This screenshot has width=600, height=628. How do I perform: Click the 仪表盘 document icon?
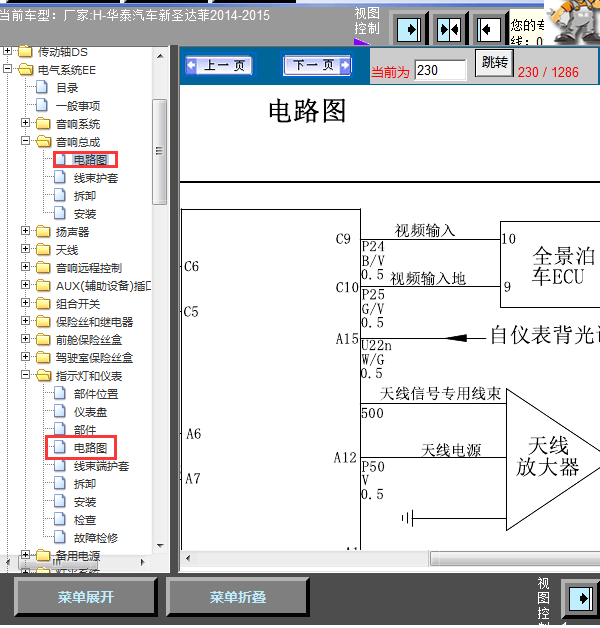(x=60, y=411)
